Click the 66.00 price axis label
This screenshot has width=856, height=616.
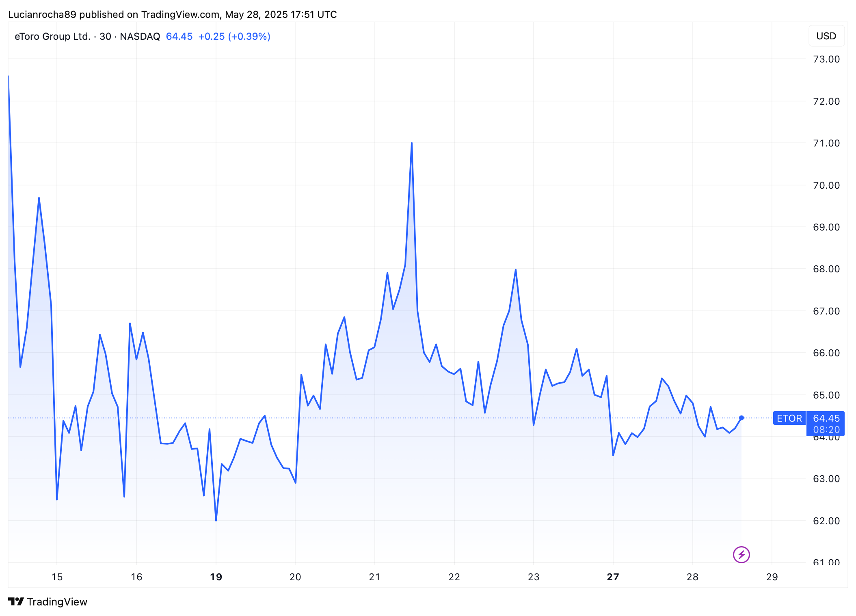tap(826, 353)
